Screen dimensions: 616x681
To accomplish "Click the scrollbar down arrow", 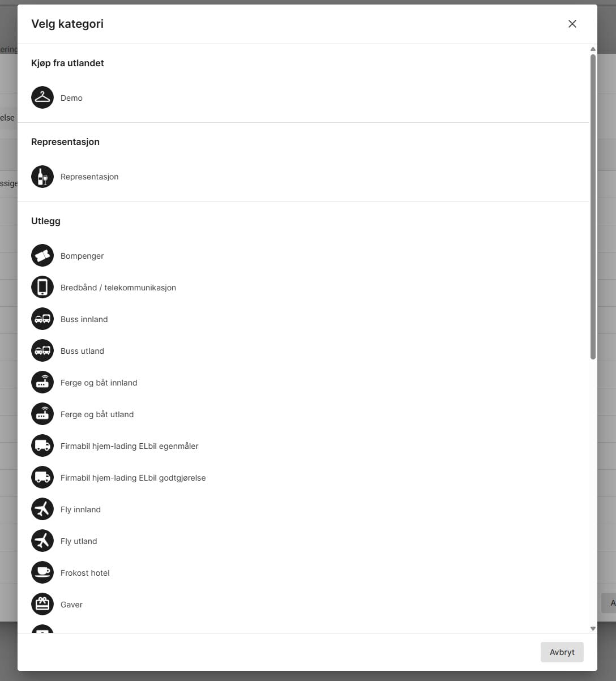I will (x=593, y=628).
